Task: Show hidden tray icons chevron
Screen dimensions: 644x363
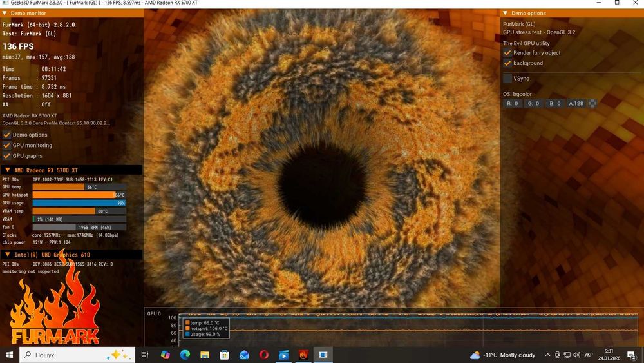Action: 547,355
